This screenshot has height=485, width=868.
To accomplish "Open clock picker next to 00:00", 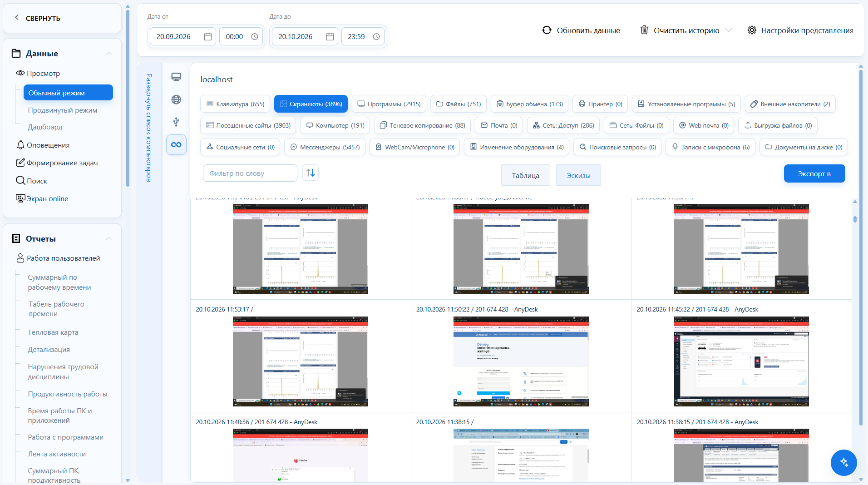I will coord(255,37).
